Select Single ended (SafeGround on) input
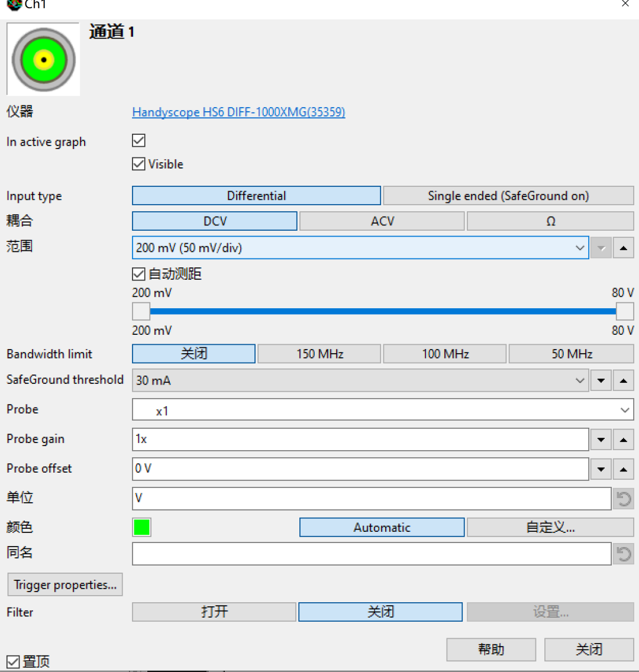639x672 pixels. coord(508,196)
